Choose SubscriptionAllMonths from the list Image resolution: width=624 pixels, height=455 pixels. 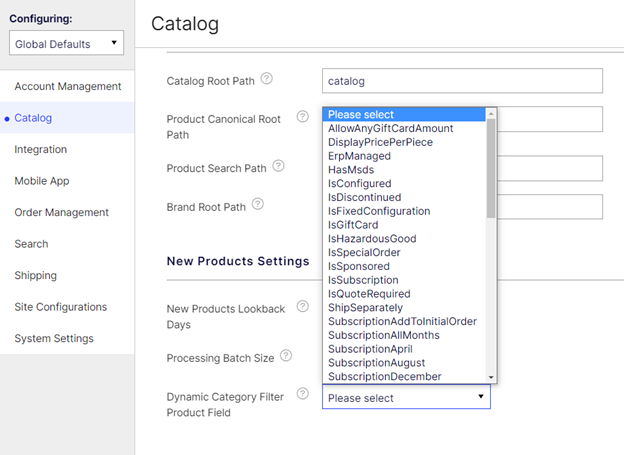point(404,335)
